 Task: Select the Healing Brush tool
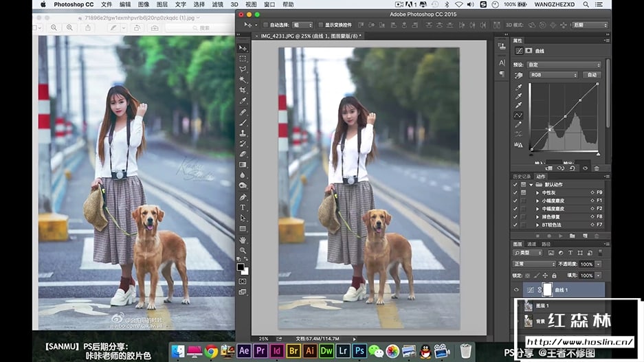(x=243, y=112)
